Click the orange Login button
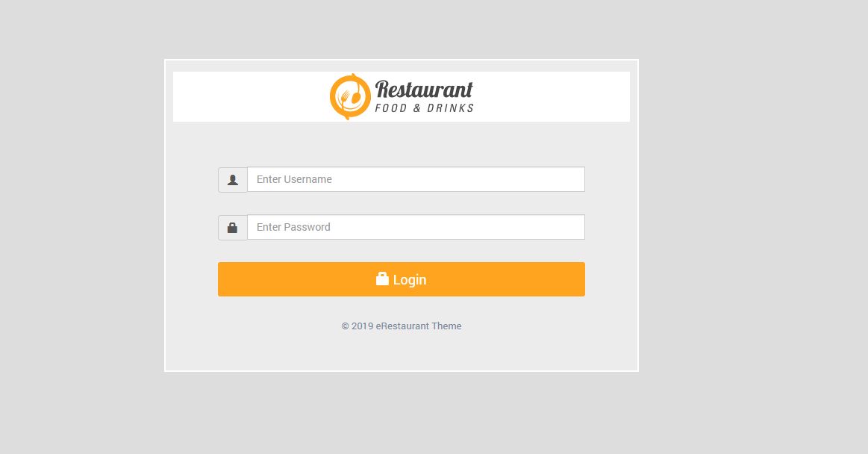Viewport: 868px width, 454px height. coord(402,279)
